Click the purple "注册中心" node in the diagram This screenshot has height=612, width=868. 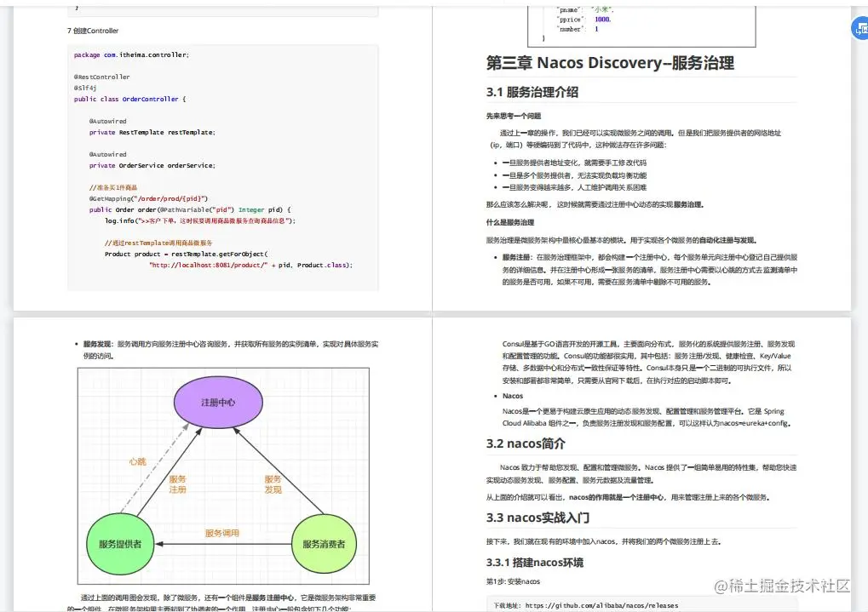(x=218, y=403)
